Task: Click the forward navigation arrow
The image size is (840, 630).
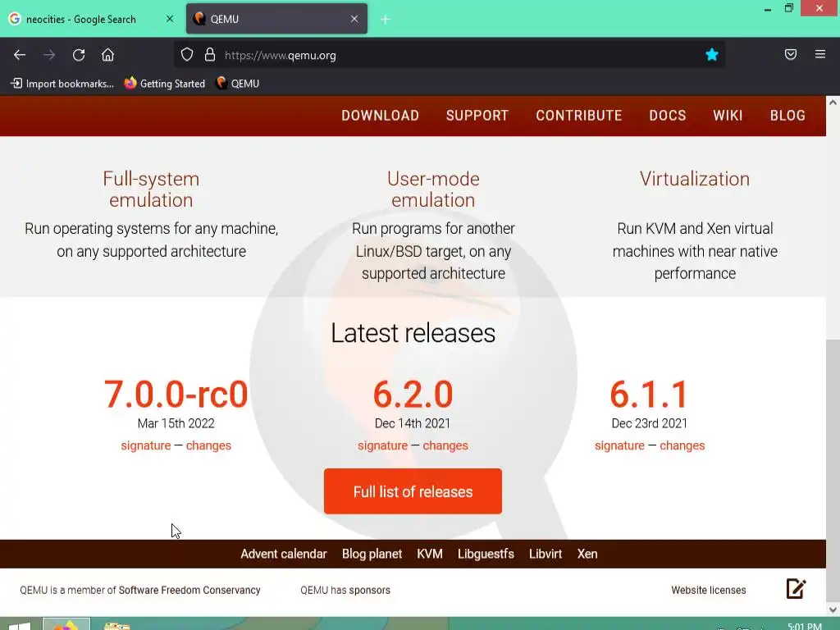Action: [x=49, y=55]
